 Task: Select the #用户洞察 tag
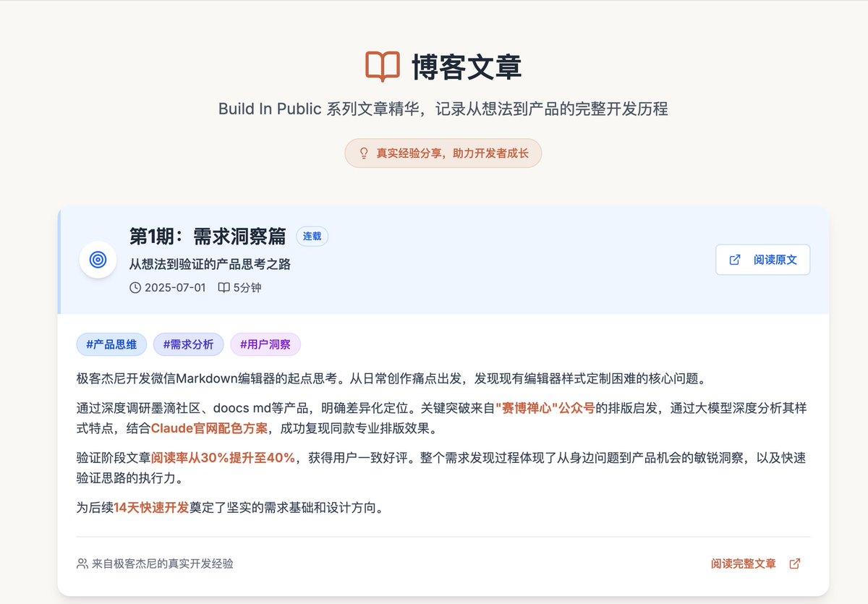point(265,344)
